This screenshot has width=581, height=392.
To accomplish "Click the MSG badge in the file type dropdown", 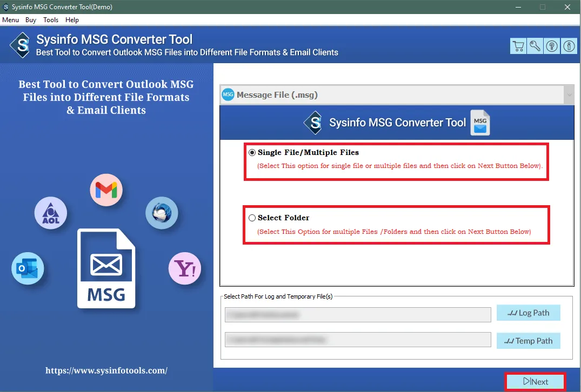I will 228,95.
